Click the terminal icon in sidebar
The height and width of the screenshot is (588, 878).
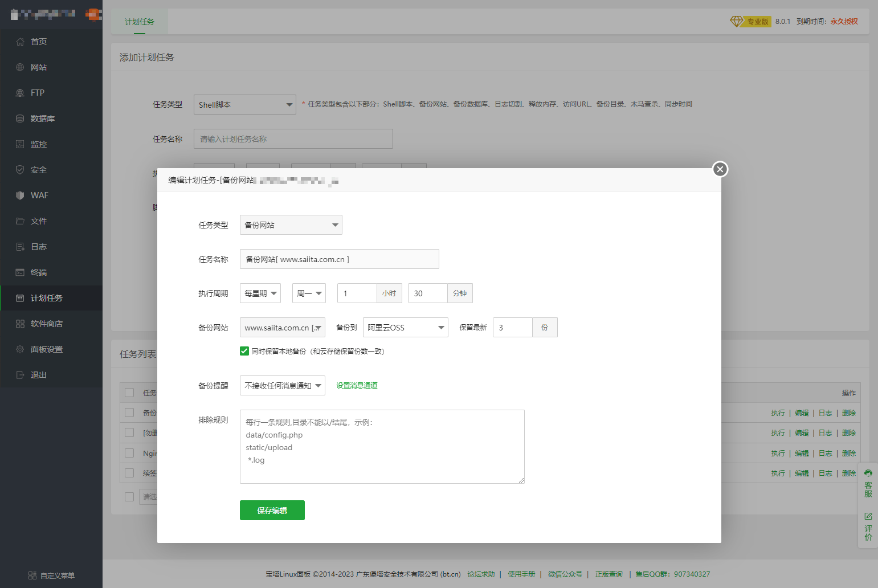pos(20,272)
